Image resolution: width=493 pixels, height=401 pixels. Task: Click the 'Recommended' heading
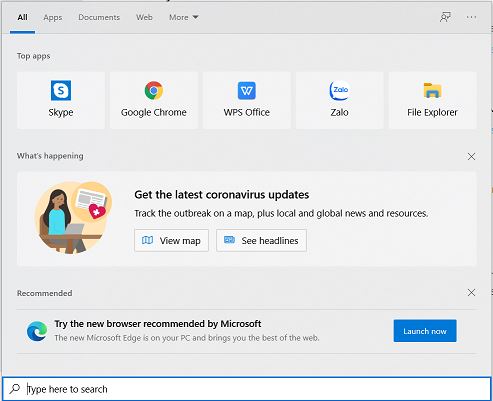(x=44, y=293)
